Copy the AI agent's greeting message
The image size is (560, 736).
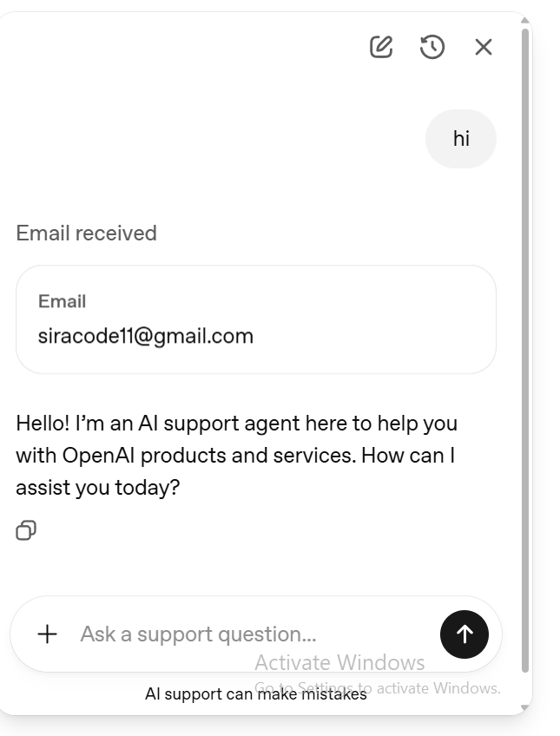tap(26, 530)
